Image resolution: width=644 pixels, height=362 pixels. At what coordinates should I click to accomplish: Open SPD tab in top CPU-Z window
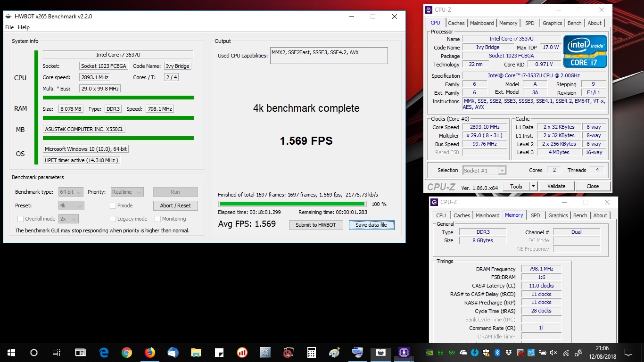(530, 23)
